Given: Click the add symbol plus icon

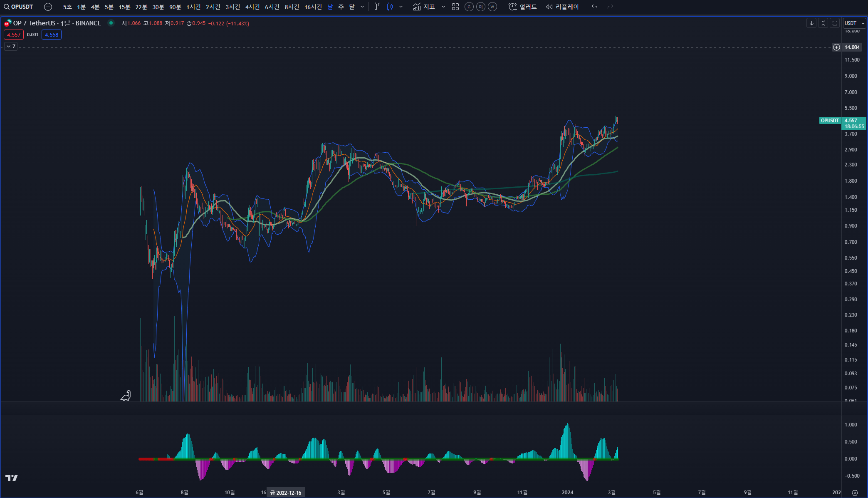Looking at the screenshot, I should (x=48, y=7).
